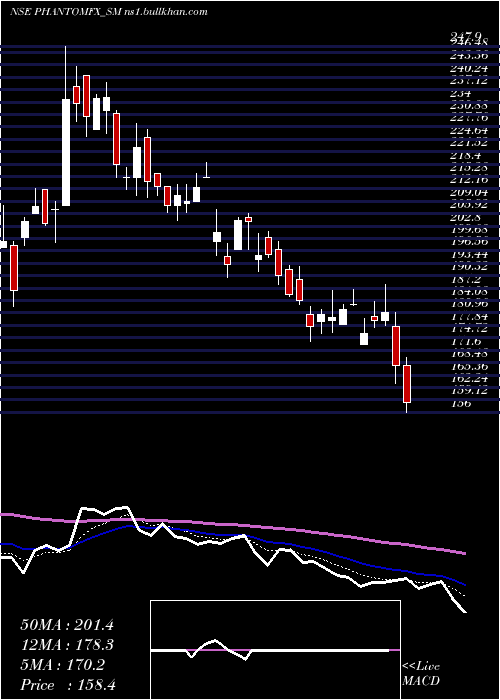Image resolution: width=500 pixels, height=700 pixels.
Task: Click the 215.28 price level label
Action: click(469, 168)
